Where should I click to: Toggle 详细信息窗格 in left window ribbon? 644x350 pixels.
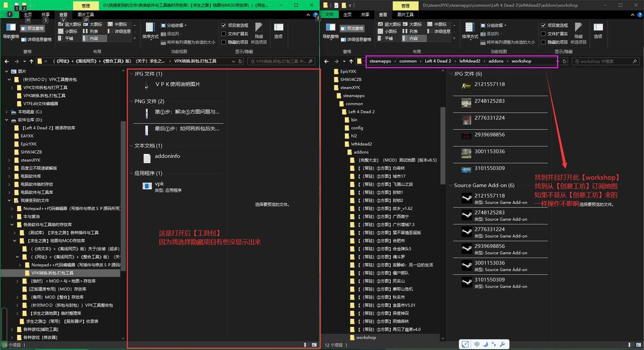click(37, 39)
